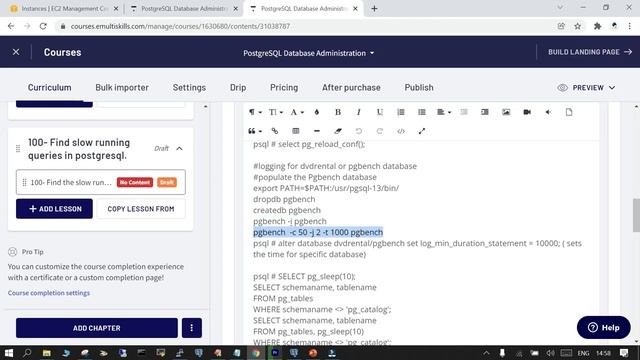Open course selector PostgreSQL Database Administration dropdown
Image resolution: width=640 pixels, height=360 pixels.
tap(309, 53)
